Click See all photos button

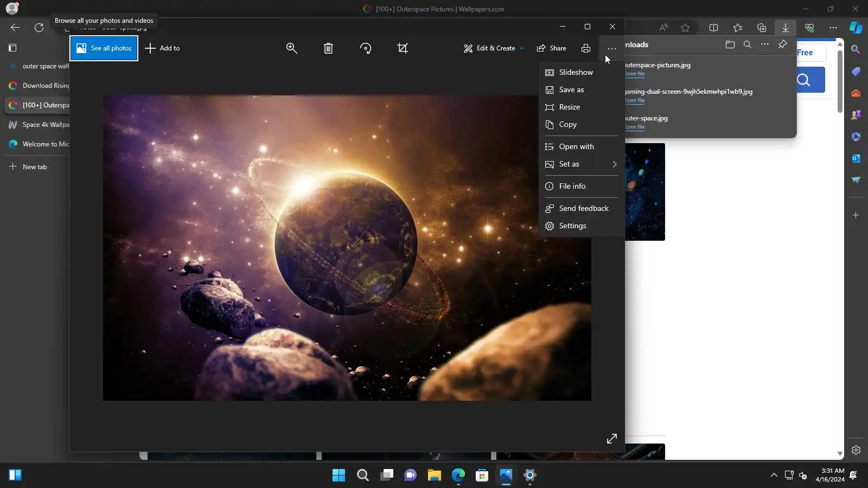(x=104, y=48)
